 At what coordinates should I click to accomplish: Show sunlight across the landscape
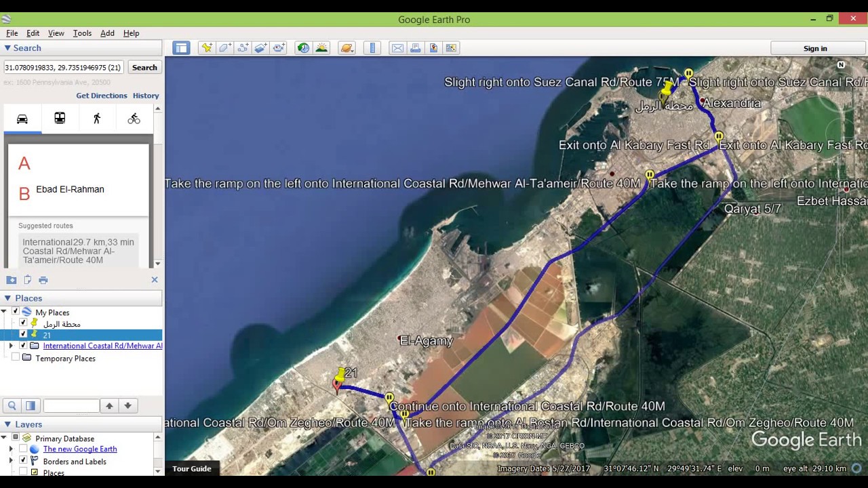(x=321, y=47)
